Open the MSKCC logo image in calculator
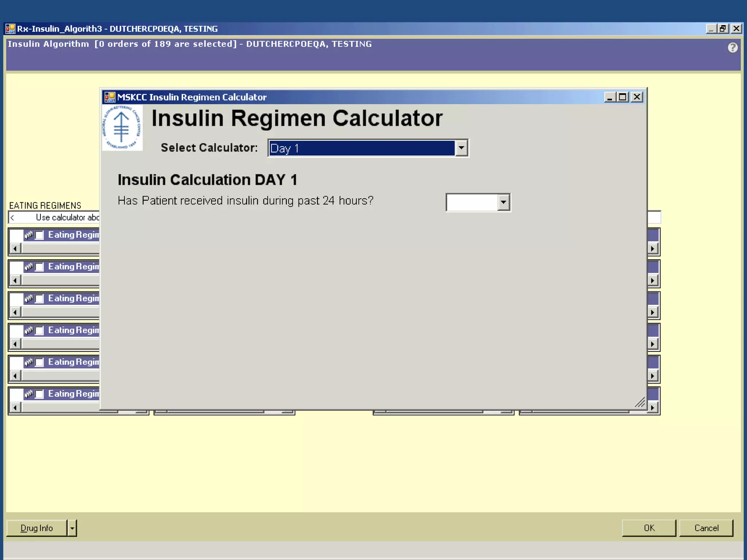 [122, 128]
